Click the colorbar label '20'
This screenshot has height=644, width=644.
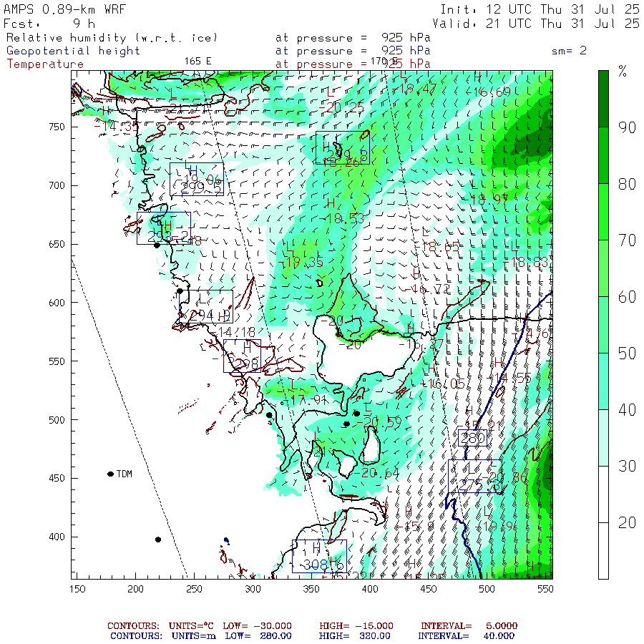click(627, 523)
